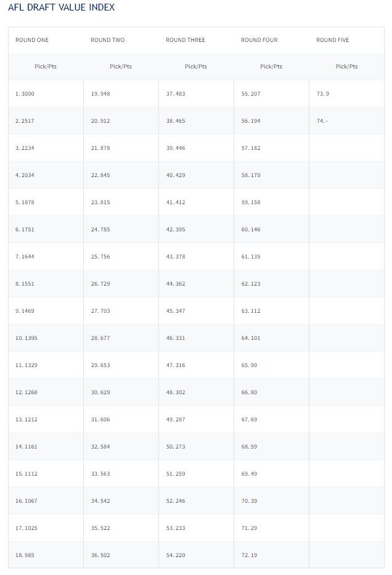Click the Round Four column header

(259, 40)
